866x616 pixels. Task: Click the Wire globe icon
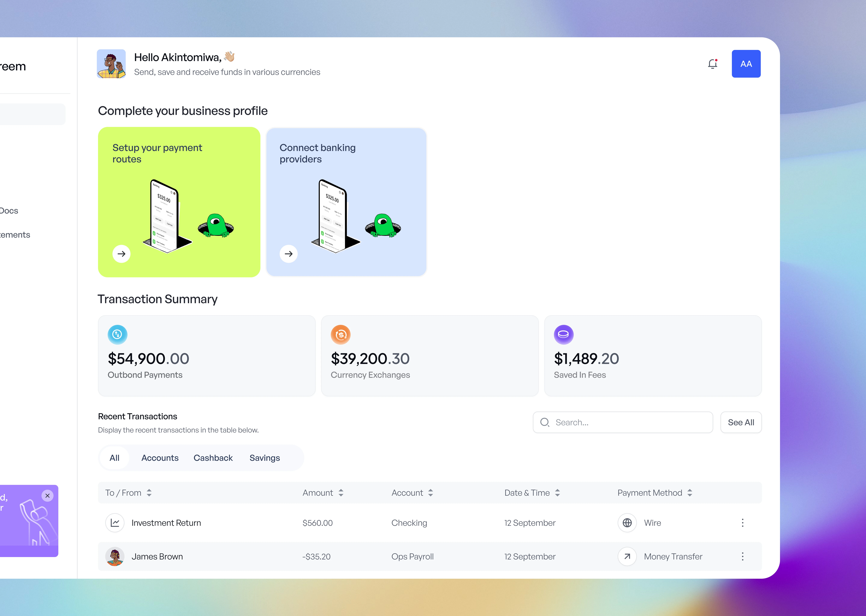[x=627, y=523]
